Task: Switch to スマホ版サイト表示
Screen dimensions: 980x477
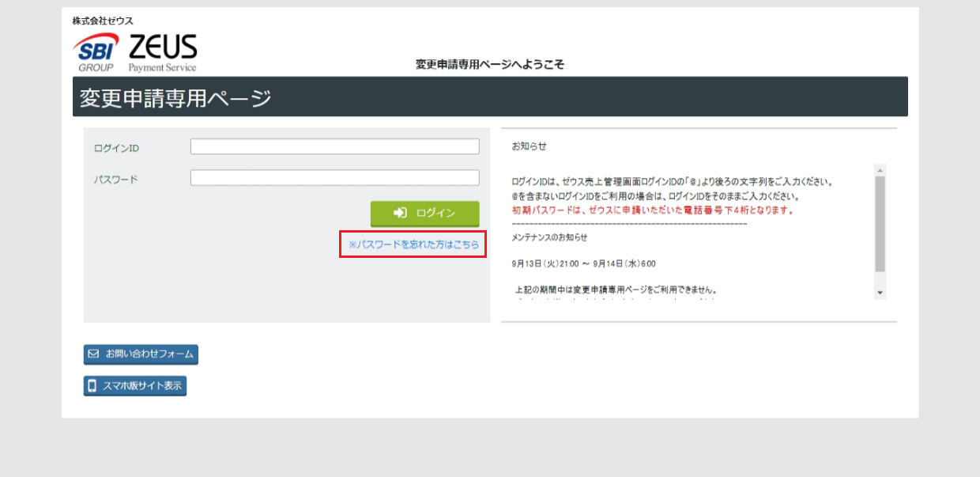Action: point(135,386)
